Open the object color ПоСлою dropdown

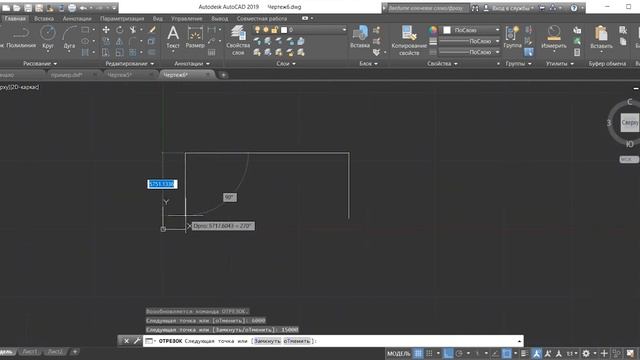point(472,30)
